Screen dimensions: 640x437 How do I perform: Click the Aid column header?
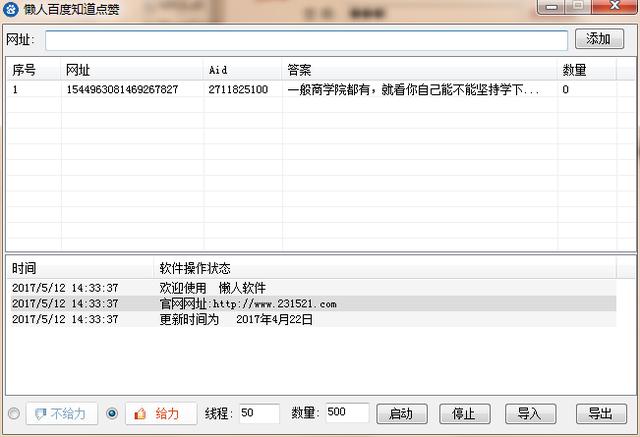tap(242, 70)
